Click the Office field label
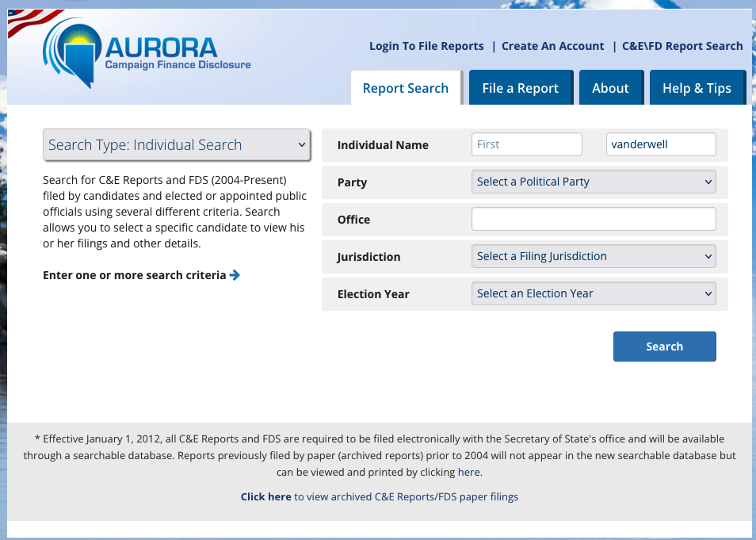 [353, 220]
